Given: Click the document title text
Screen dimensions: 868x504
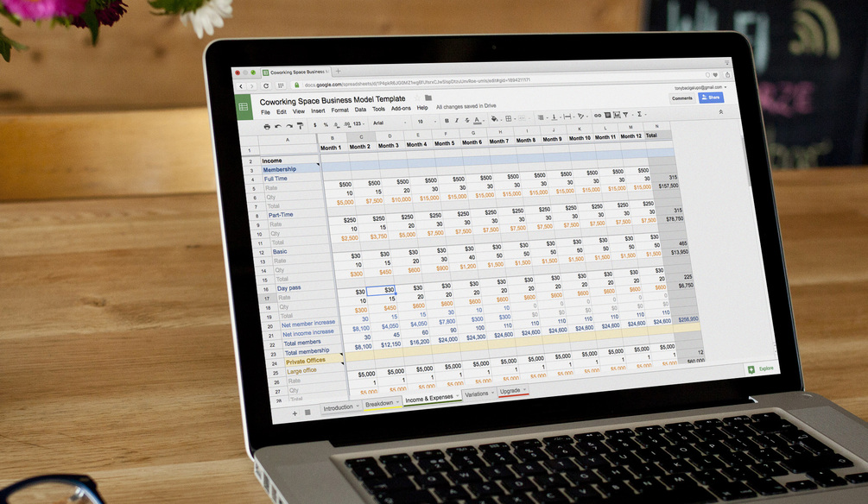Looking at the screenshot, I should [x=333, y=100].
